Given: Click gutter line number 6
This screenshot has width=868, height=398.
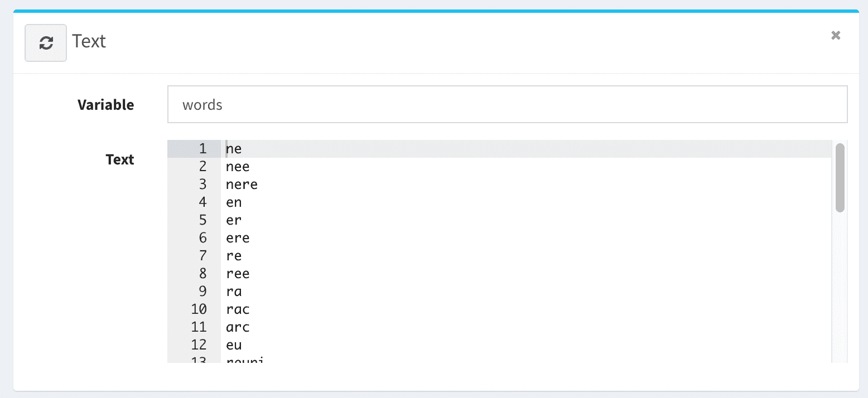Looking at the screenshot, I should click(202, 238).
